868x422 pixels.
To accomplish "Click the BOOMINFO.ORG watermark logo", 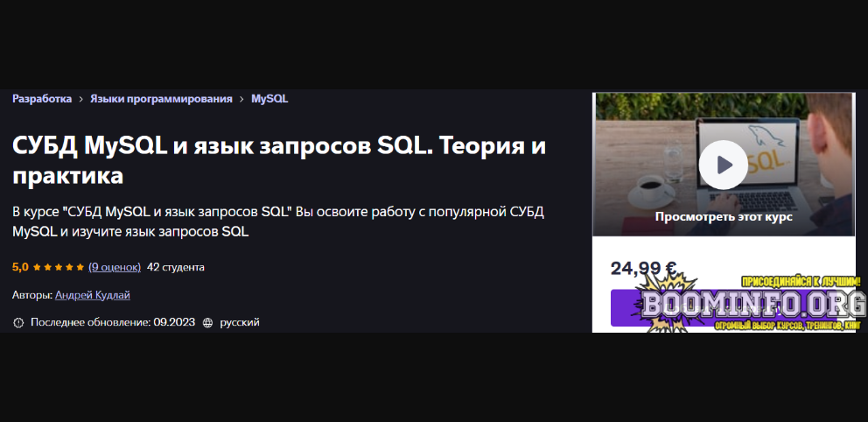I will tap(752, 304).
